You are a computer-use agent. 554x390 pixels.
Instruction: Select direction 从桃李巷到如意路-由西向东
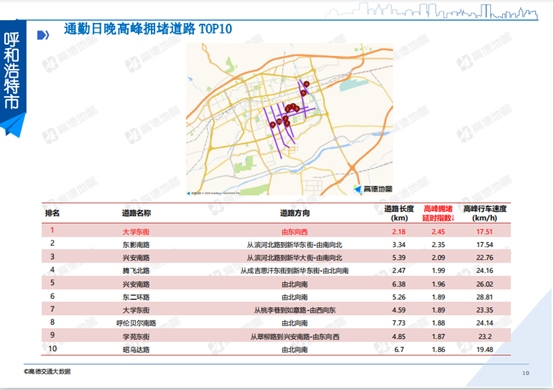point(295,310)
